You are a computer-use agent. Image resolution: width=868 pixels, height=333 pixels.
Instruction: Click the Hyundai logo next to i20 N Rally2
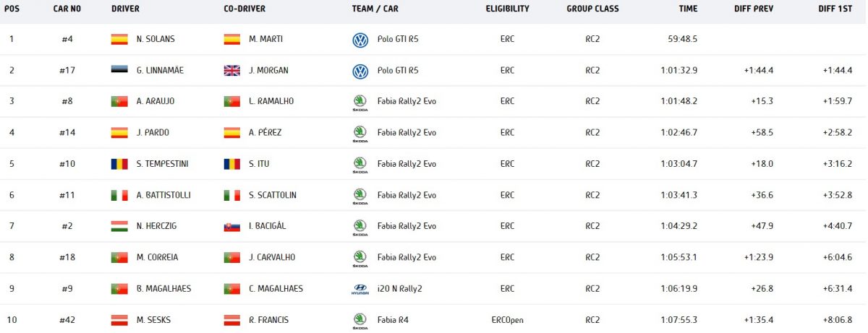click(x=359, y=289)
